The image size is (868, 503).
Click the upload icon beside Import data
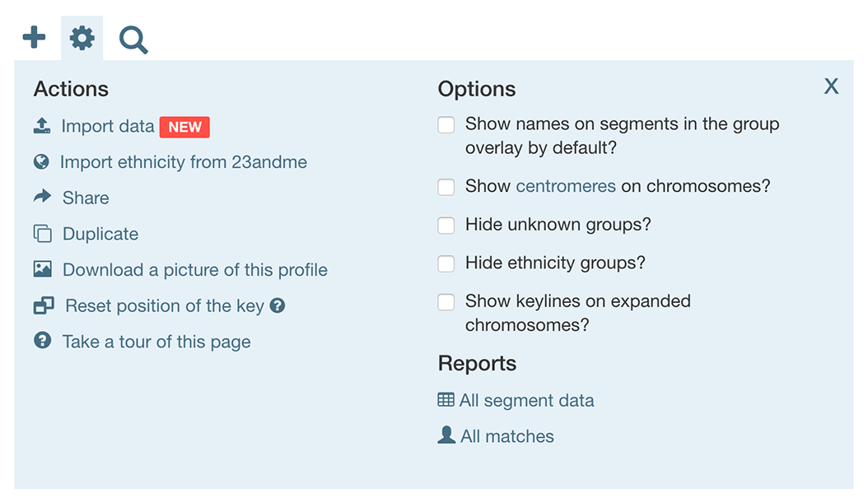coord(41,125)
